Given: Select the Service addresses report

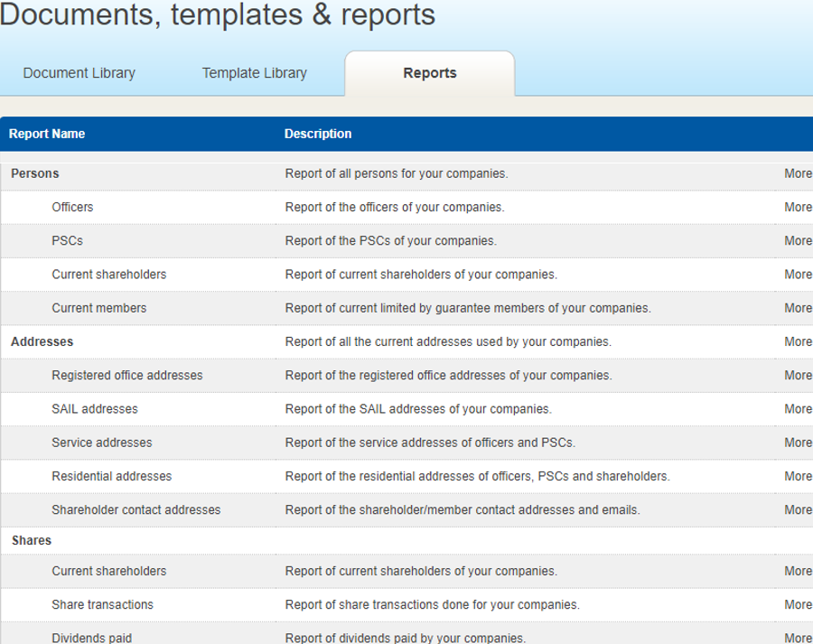Looking at the screenshot, I should pos(101,443).
